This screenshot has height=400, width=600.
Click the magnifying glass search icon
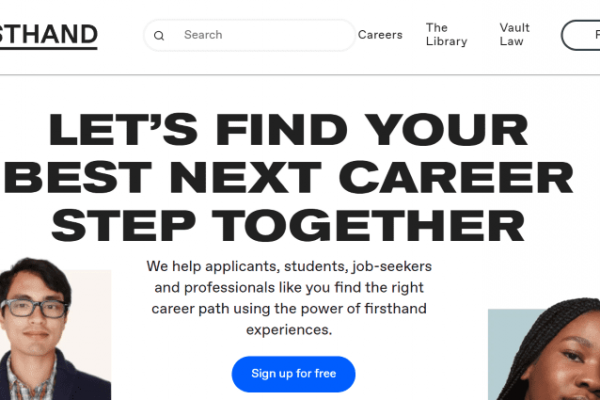(159, 36)
